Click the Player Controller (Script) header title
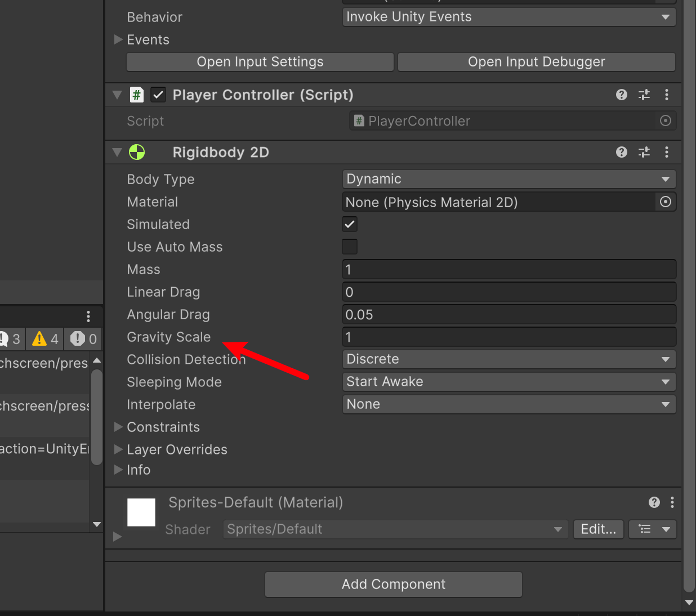 click(x=263, y=95)
